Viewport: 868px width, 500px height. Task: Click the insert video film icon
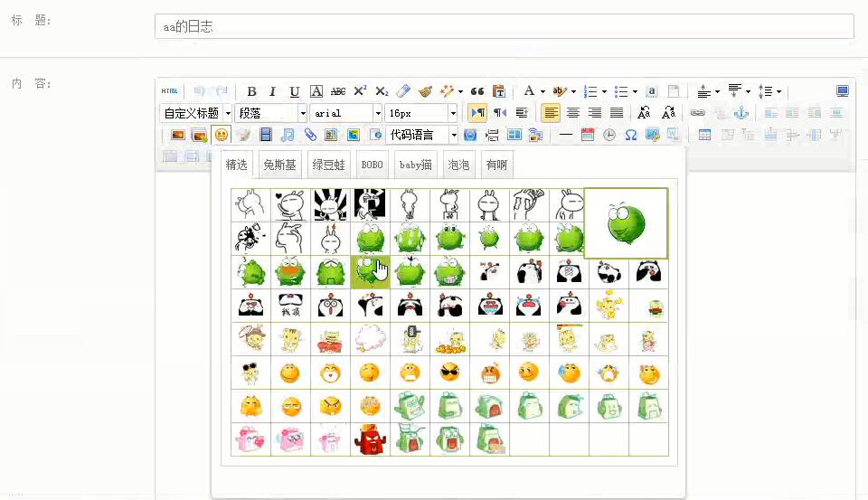point(266,135)
